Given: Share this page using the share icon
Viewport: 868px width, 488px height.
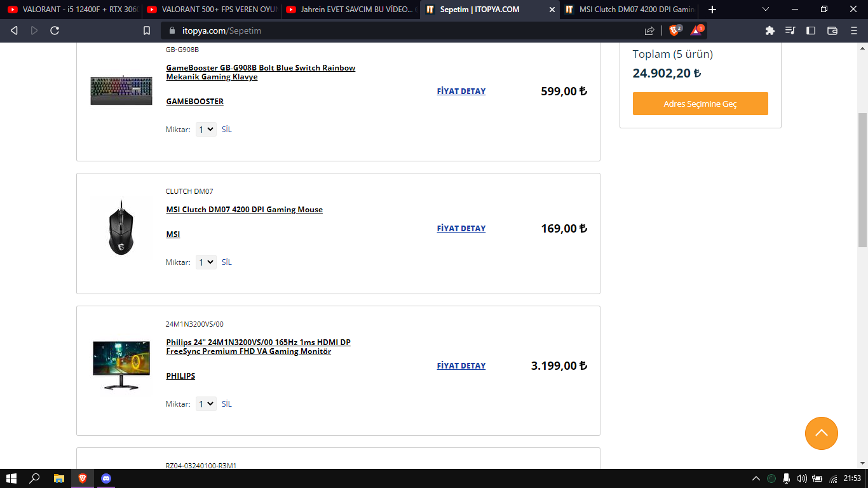Looking at the screenshot, I should point(649,30).
